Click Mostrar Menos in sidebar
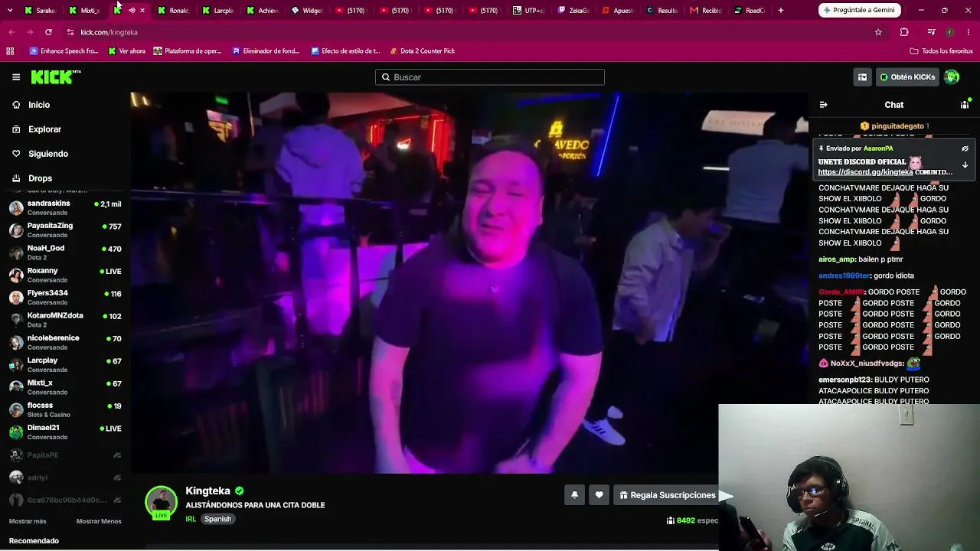980x551 pixels. tap(99, 521)
